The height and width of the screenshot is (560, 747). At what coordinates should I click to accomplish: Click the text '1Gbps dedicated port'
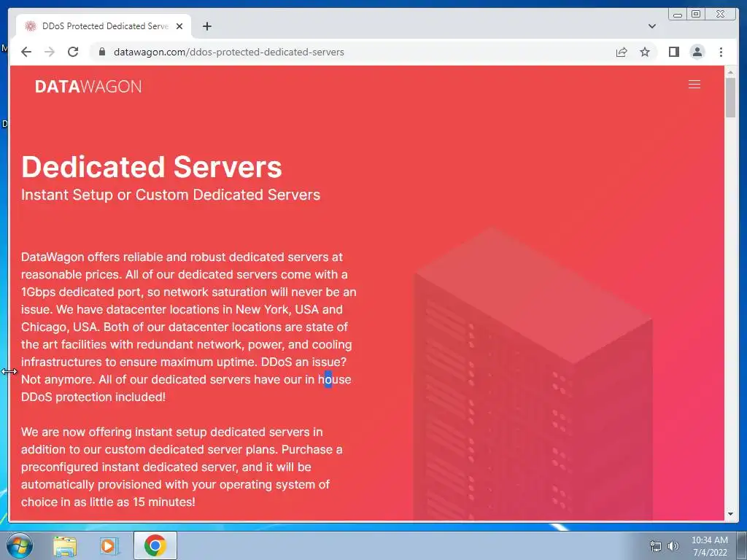point(80,292)
